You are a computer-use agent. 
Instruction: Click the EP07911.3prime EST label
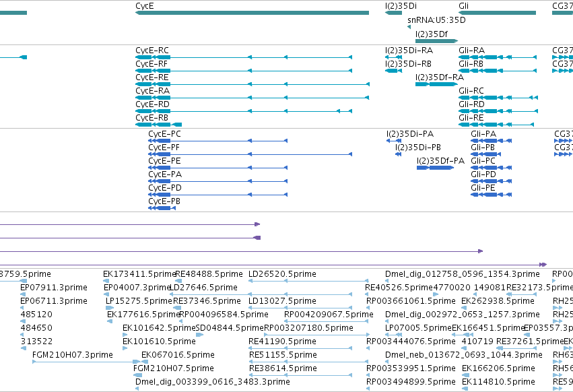pos(54,288)
